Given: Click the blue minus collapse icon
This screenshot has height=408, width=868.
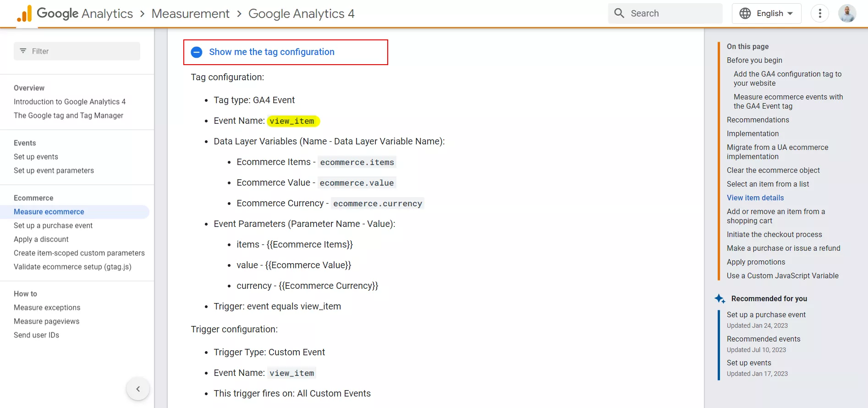Looking at the screenshot, I should click(197, 52).
